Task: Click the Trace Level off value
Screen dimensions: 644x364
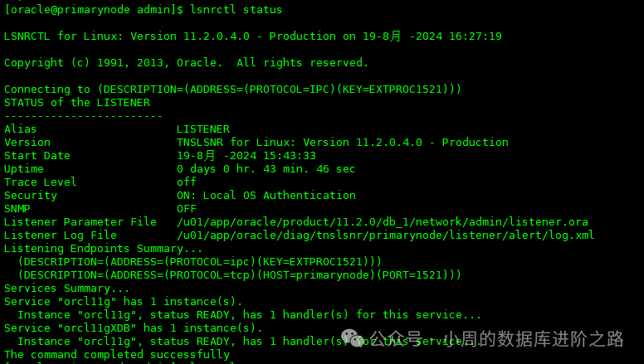Action: pyautogui.click(x=186, y=182)
